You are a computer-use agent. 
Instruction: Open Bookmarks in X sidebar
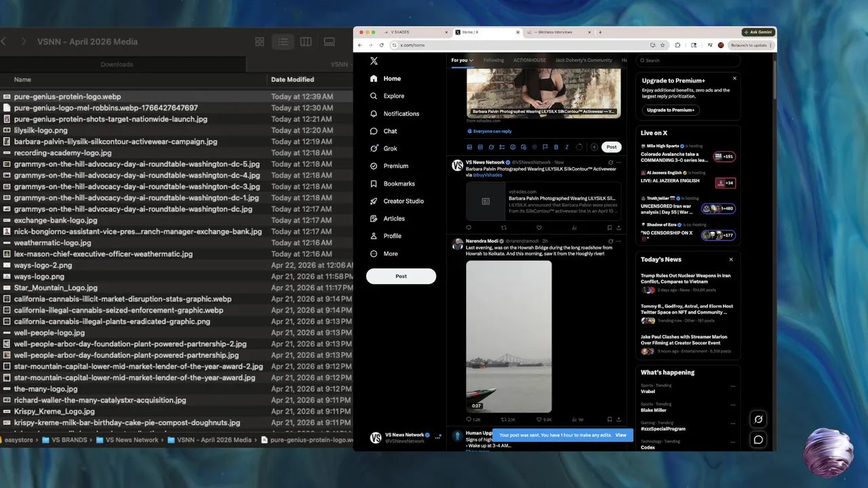pyautogui.click(x=392, y=184)
